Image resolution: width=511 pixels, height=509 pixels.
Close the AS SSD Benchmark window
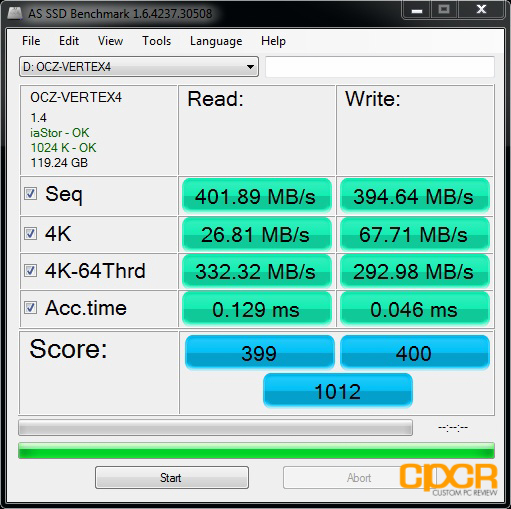481,10
